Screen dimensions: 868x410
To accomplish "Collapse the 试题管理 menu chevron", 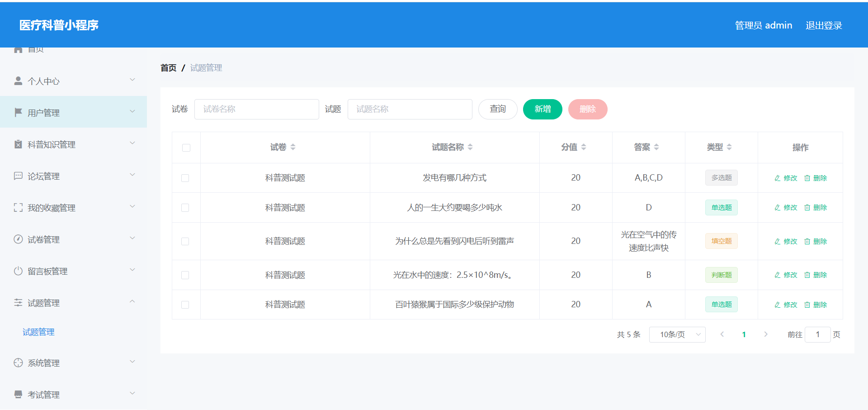I will pyautogui.click(x=132, y=301).
